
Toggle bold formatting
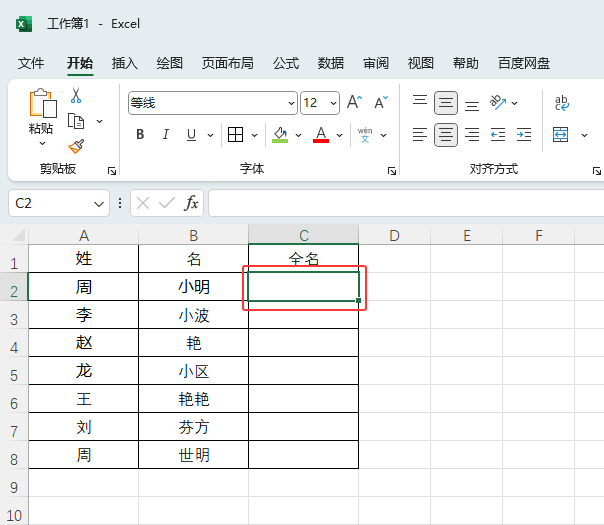click(x=140, y=134)
